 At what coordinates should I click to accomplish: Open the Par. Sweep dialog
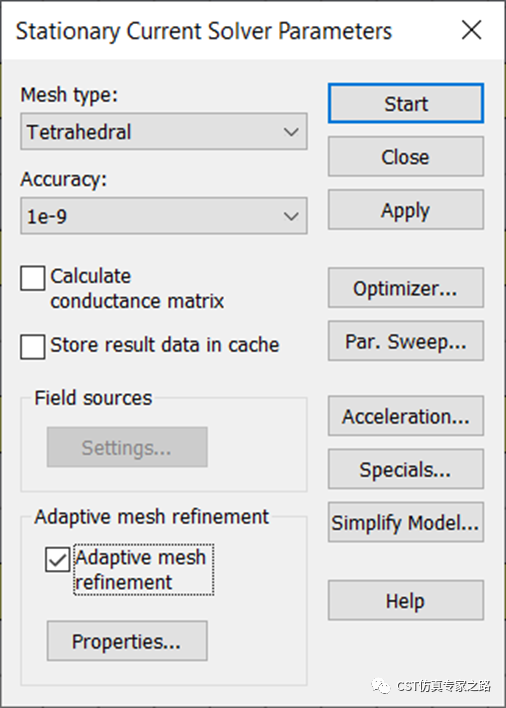[406, 341]
